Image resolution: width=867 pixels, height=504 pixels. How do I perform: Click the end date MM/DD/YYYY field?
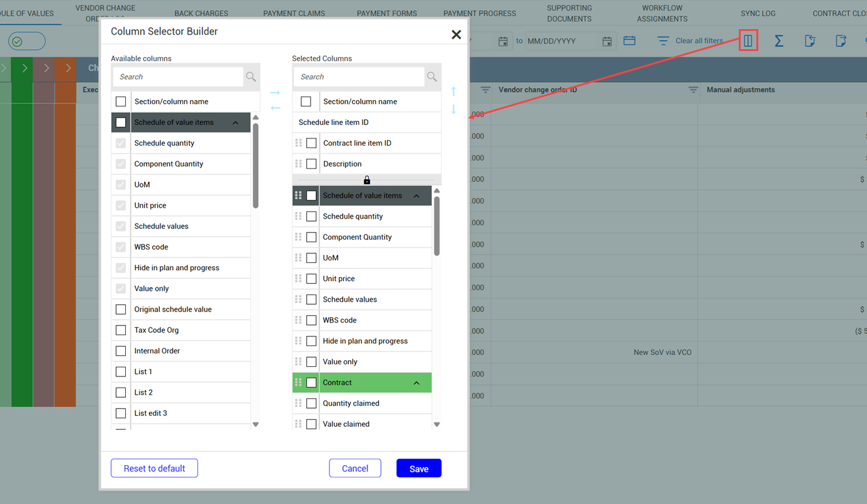tap(563, 41)
